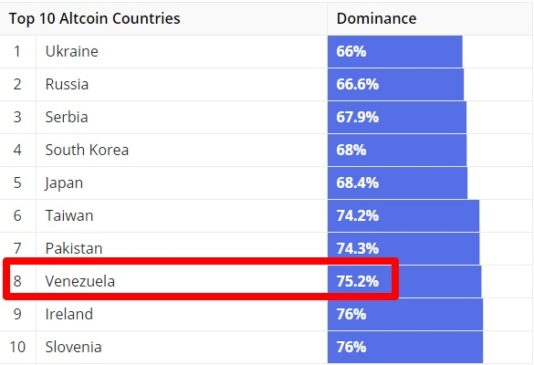534x365 pixels.
Task: Click the Dominance column header
Action: (x=376, y=18)
